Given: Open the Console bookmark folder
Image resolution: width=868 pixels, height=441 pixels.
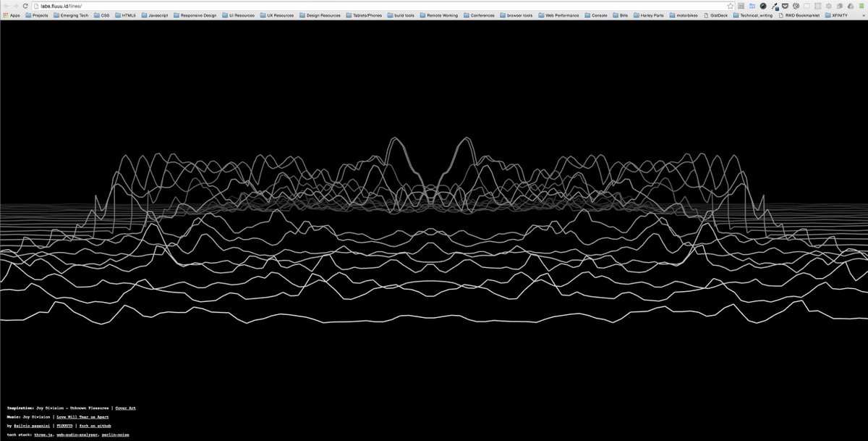Looking at the screenshot, I should pyautogui.click(x=595, y=15).
